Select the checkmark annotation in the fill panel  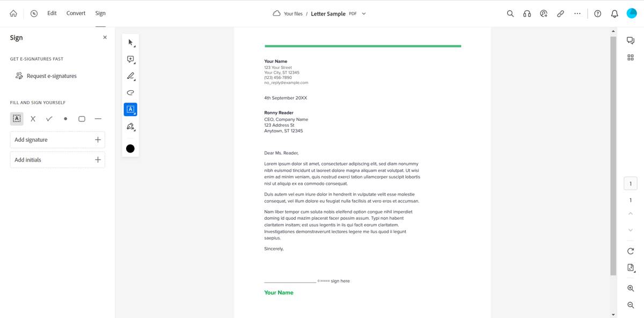[x=49, y=118]
